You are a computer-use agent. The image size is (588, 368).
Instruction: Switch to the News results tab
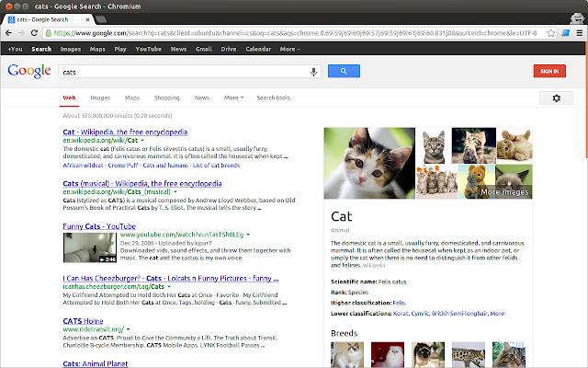(x=202, y=98)
